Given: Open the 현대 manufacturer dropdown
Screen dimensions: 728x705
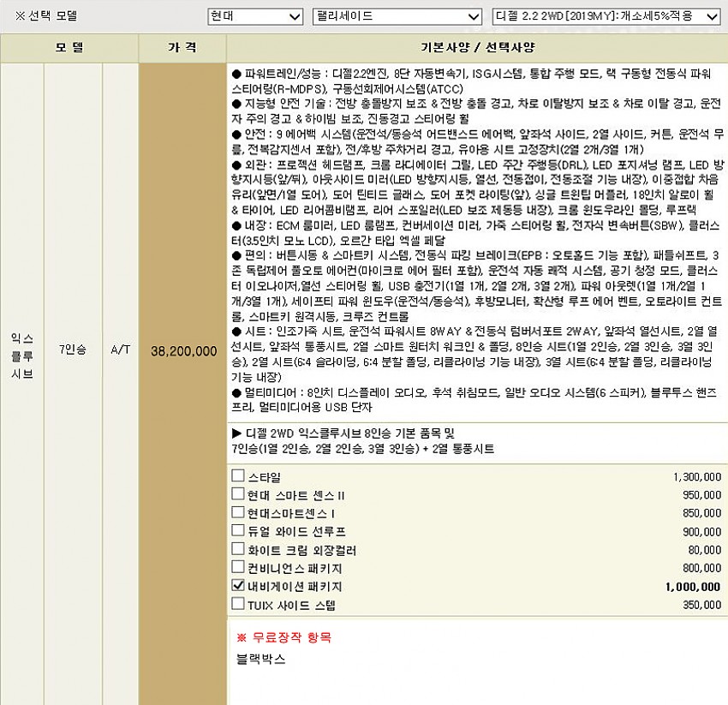Looking at the screenshot, I should [255, 16].
